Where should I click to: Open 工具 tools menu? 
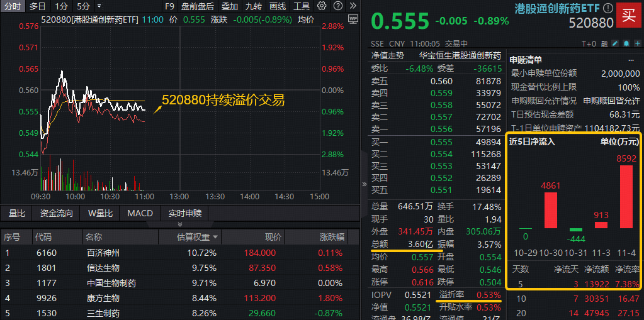pos(302,6)
